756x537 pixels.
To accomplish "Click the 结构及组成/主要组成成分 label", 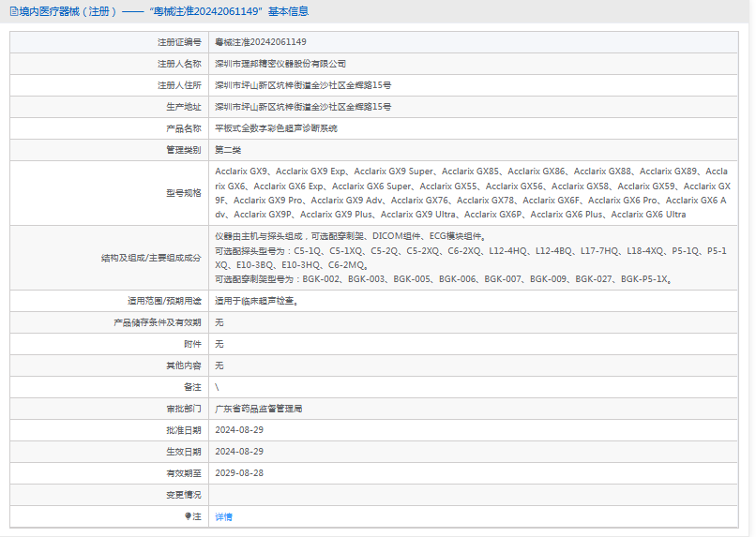I will tap(151, 258).
